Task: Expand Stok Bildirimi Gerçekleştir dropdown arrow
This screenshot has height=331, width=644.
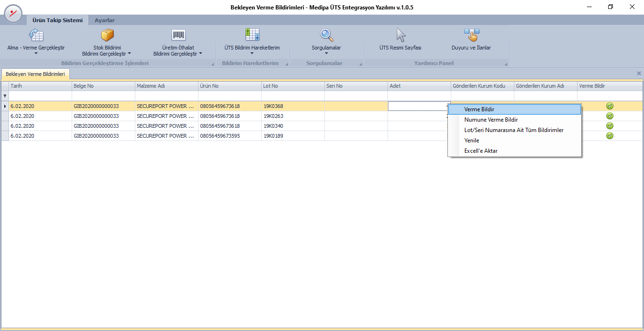Action: pos(129,54)
